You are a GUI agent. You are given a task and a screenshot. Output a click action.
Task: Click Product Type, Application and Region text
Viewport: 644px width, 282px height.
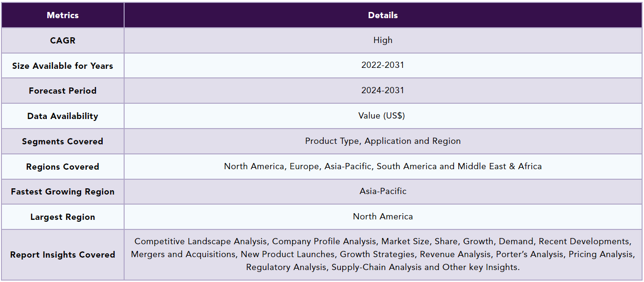(x=383, y=141)
